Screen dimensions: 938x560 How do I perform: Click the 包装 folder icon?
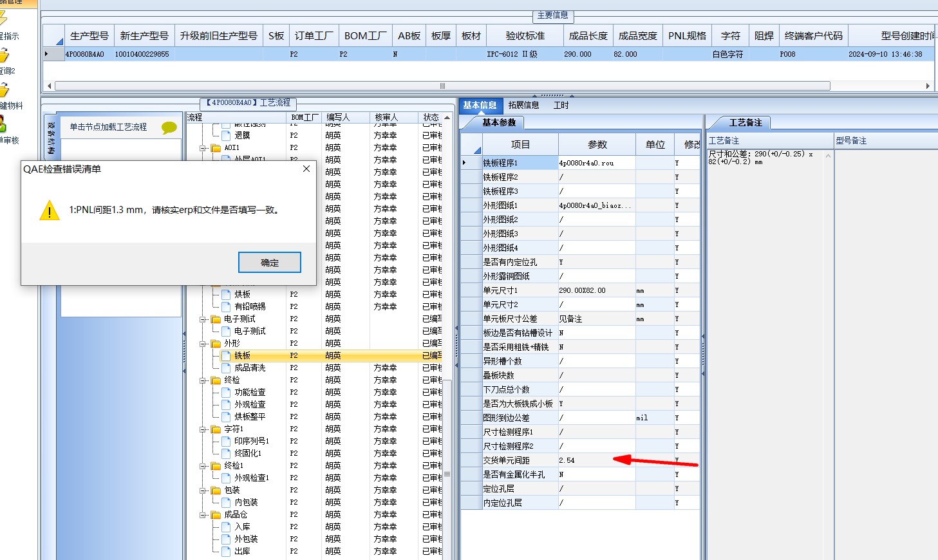point(216,490)
